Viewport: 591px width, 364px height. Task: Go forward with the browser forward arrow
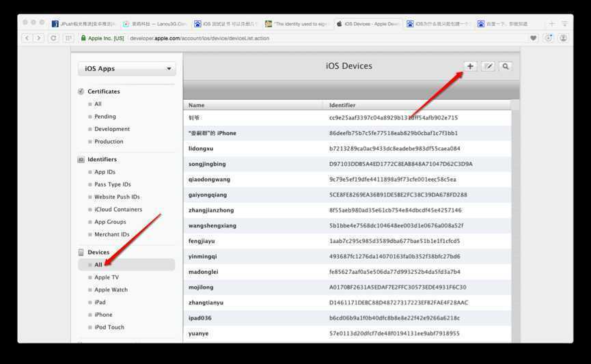(39, 38)
